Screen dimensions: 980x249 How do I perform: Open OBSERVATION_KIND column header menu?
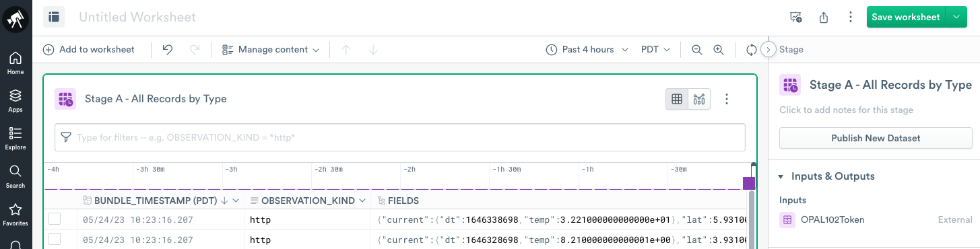point(362,201)
